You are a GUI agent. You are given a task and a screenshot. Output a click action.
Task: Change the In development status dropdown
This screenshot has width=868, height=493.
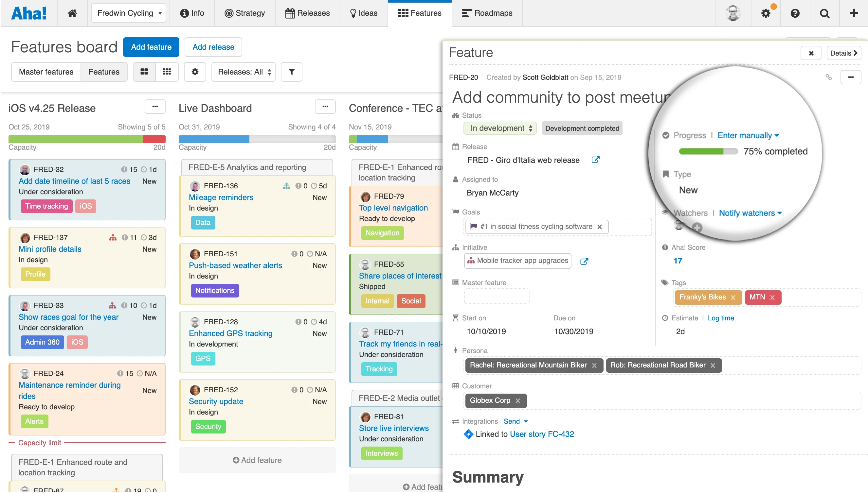[x=500, y=128]
